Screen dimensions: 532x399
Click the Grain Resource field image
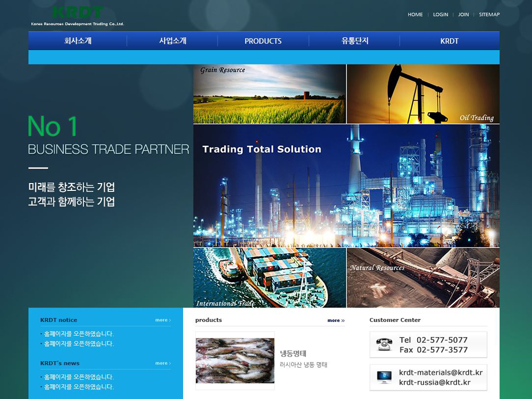[269, 94]
